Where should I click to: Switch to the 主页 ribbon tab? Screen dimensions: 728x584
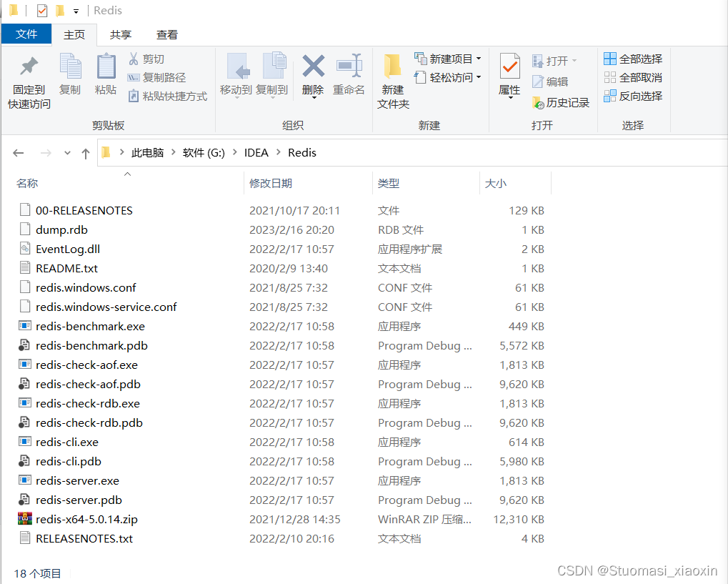pyautogui.click(x=74, y=35)
